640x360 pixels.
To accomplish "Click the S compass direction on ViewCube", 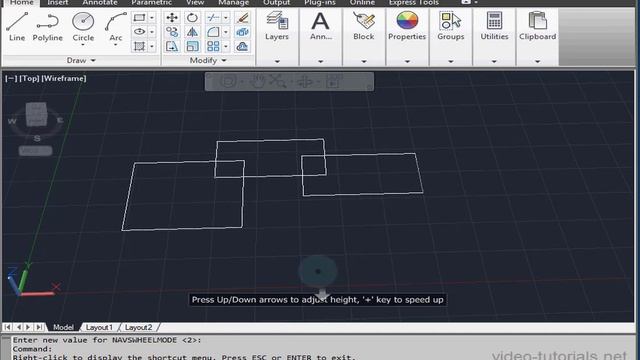I will [x=37, y=138].
